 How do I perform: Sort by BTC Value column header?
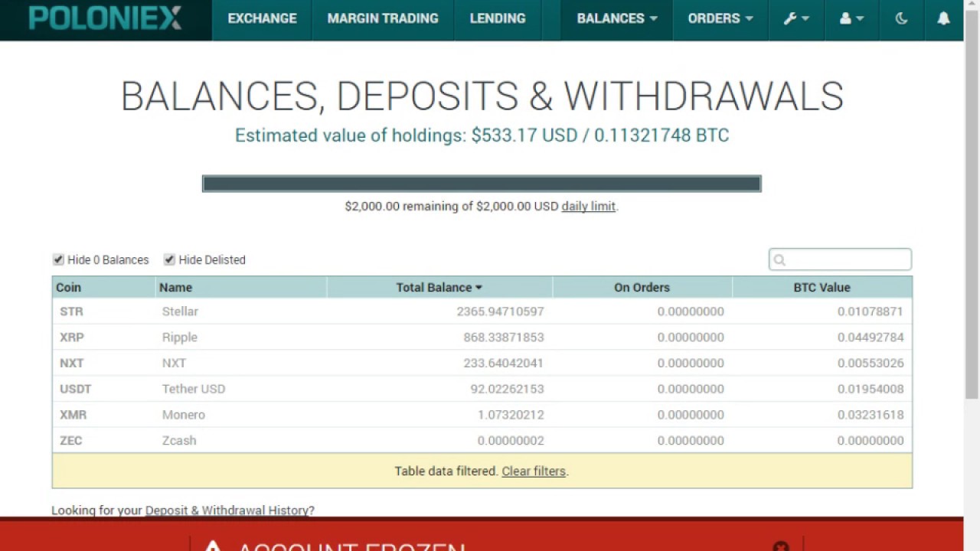[822, 287]
